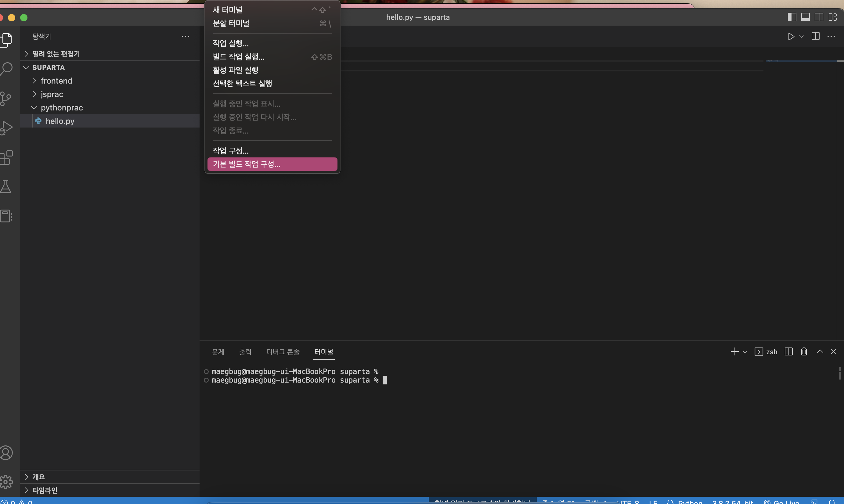Choose 작업 구성... menu item
Screen dimensions: 844x504
272,150
